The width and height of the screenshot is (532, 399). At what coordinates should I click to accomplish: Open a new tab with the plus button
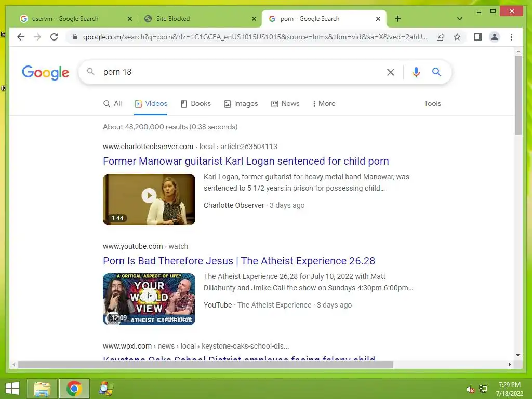coord(398,19)
